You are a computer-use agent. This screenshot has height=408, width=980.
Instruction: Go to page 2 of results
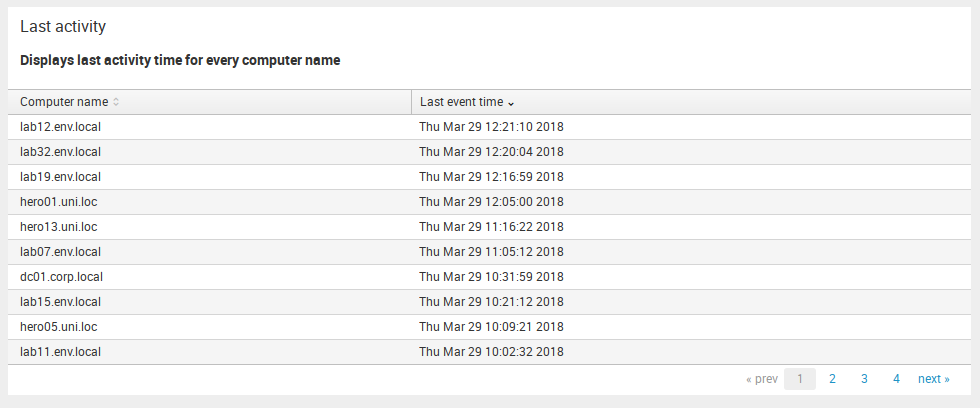(x=832, y=379)
